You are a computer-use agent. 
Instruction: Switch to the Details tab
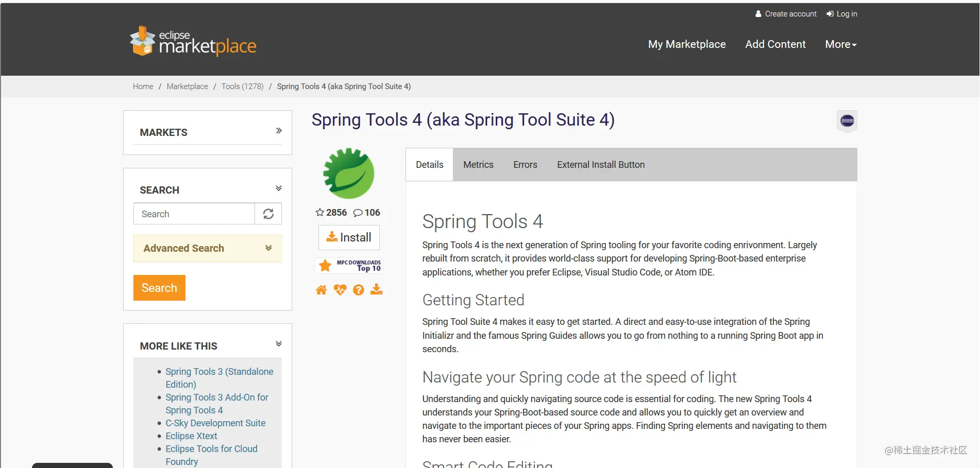(x=430, y=165)
